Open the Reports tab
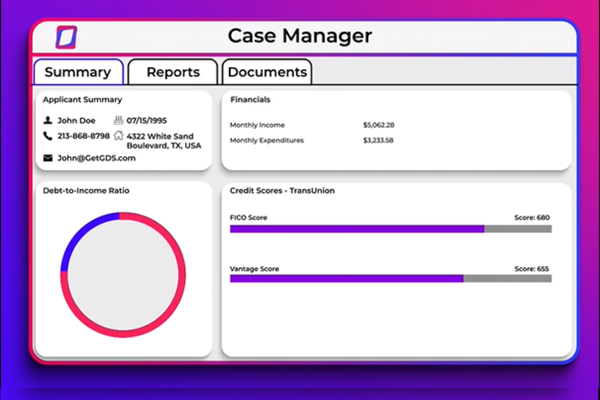The image size is (600, 400). [172, 72]
